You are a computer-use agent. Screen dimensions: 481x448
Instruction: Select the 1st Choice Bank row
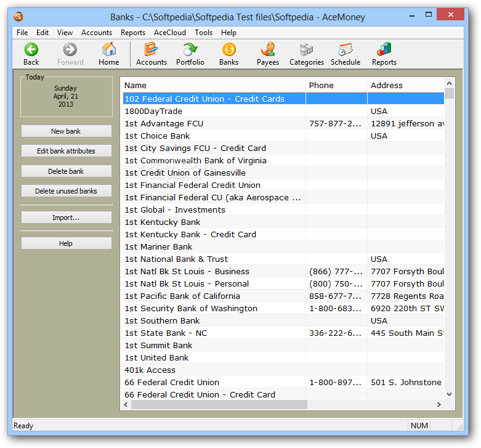(283, 136)
